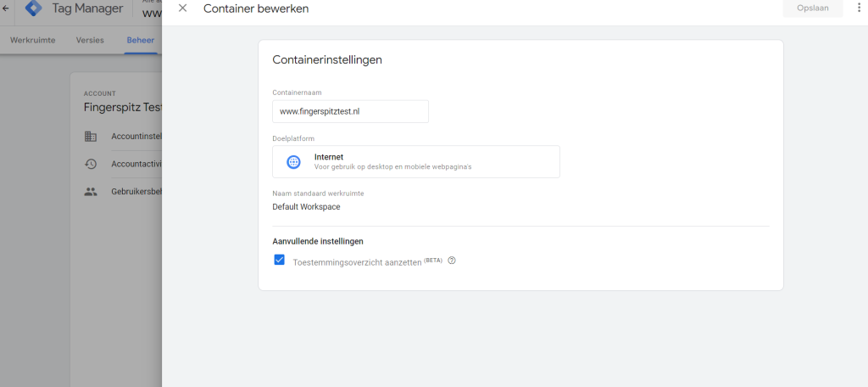Click the back arrow icon
This screenshot has width=868, height=387.
tap(6, 8)
